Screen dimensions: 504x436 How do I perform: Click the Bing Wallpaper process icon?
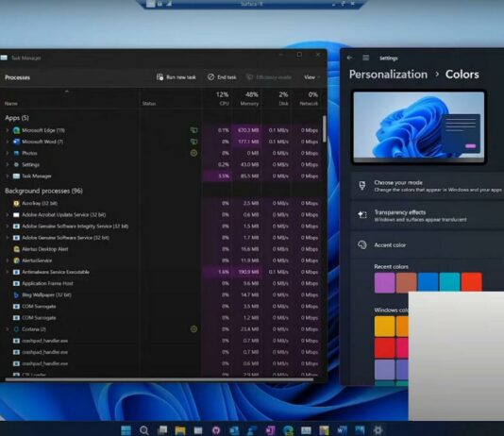(16, 294)
